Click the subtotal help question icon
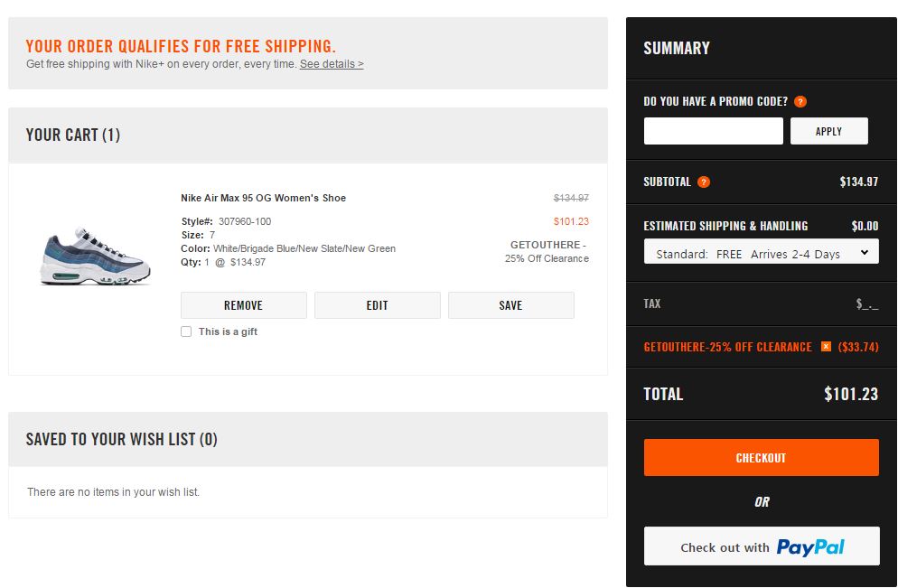Viewport: 898px width, 588px height. (x=703, y=182)
